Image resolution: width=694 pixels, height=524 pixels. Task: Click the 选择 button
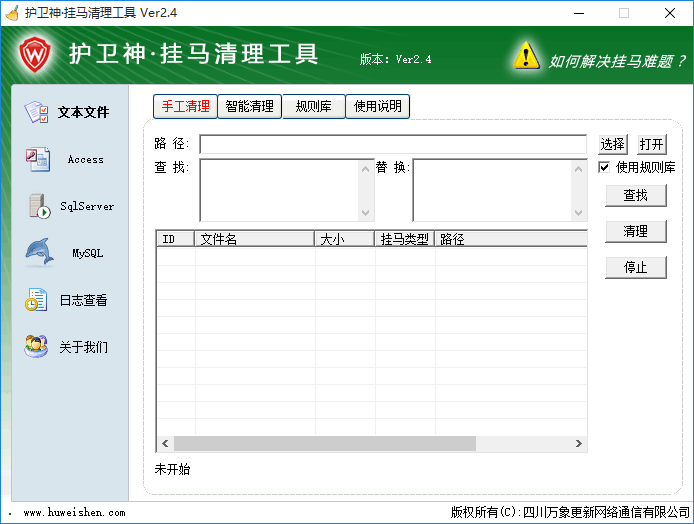pyautogui.click(x=613, y=144)
